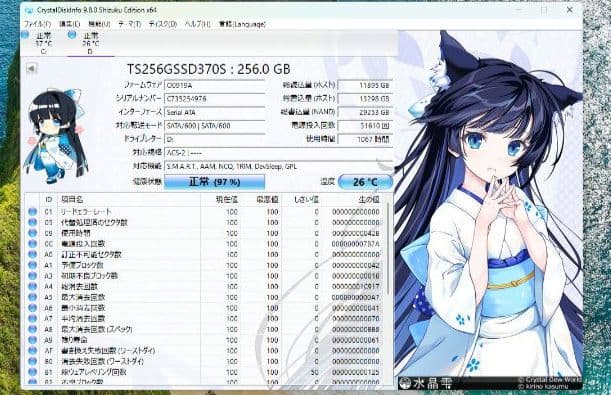Viewport: 611px width, 395px height.
Task: Click the chibi Shizuku character image
Action: [57, 135]
